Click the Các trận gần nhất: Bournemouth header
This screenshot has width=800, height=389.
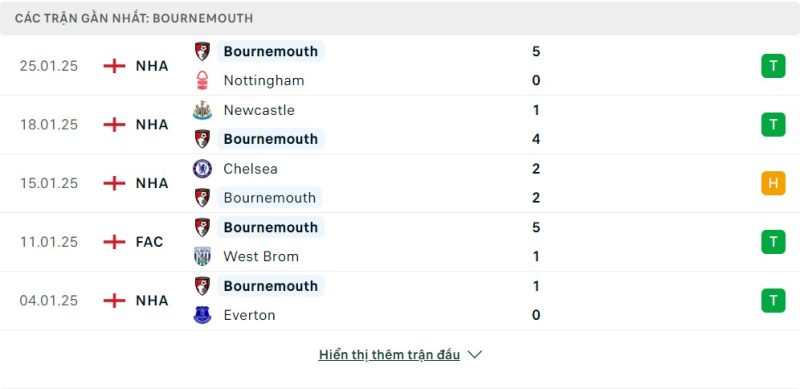(134, 18)
